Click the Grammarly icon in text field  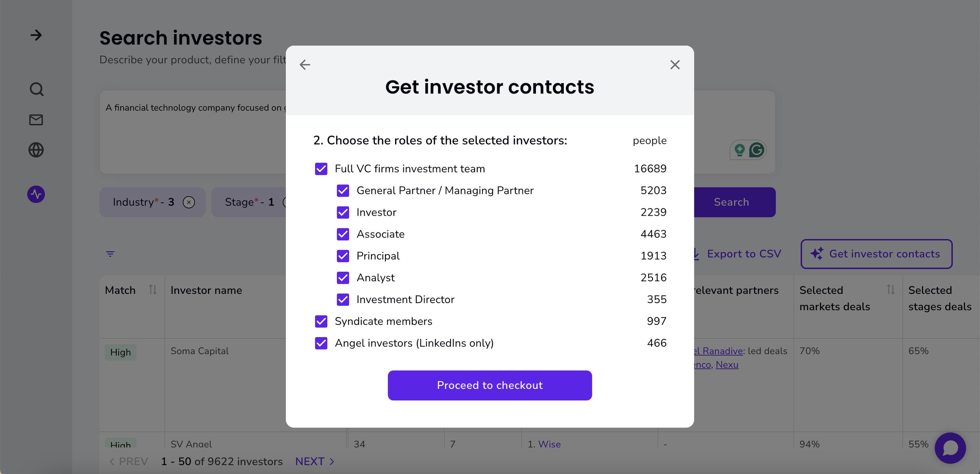[756, 150]
